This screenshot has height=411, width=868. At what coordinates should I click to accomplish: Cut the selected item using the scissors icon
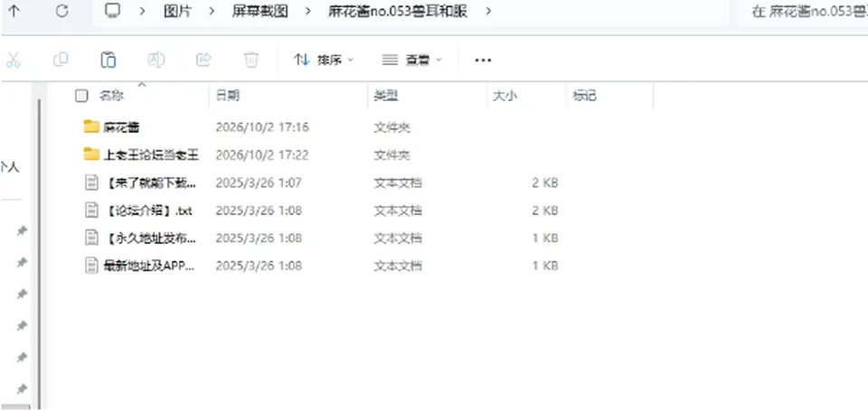point(13,60)
